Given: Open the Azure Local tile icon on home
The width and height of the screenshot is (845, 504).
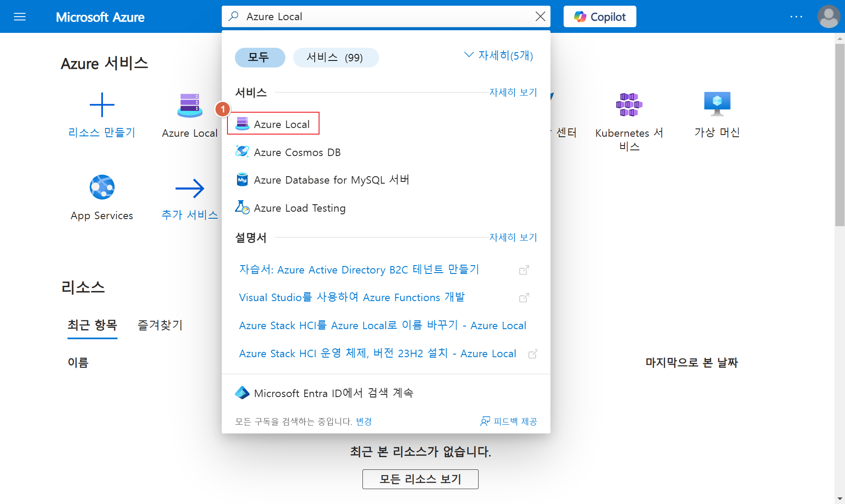Looking at the screenshot, I should click(x=190, y=105).
